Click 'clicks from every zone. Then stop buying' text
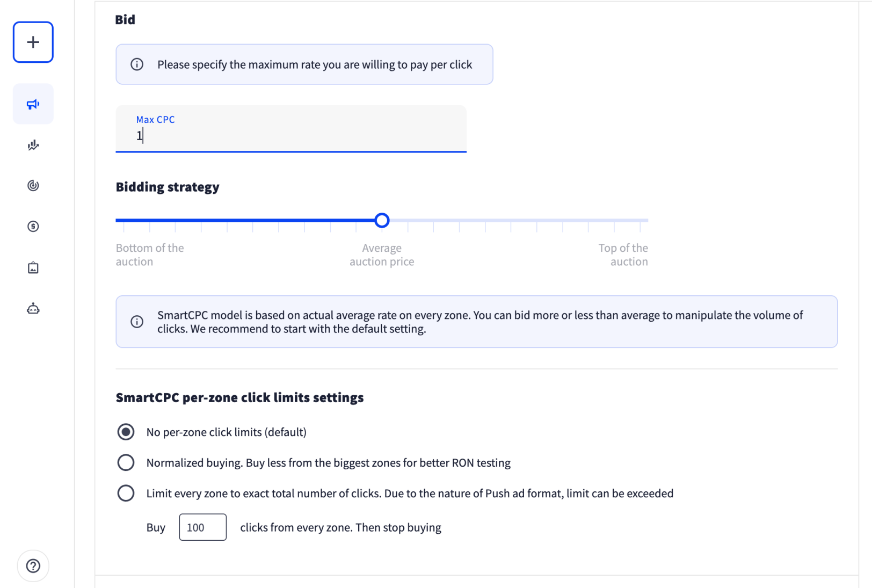872x588 pixels. coord(340,527)
